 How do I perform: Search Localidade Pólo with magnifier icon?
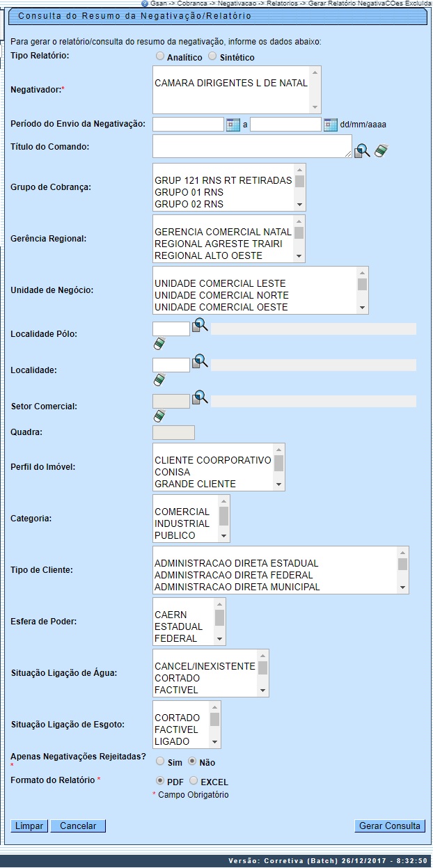200,326
